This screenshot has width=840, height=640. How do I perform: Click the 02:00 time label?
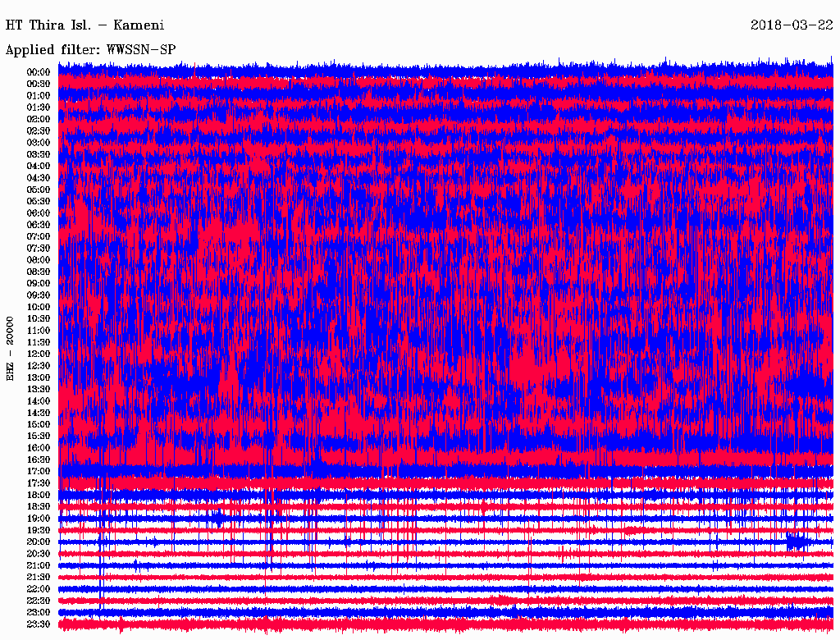pyautogui.click(x=39, y=119)
